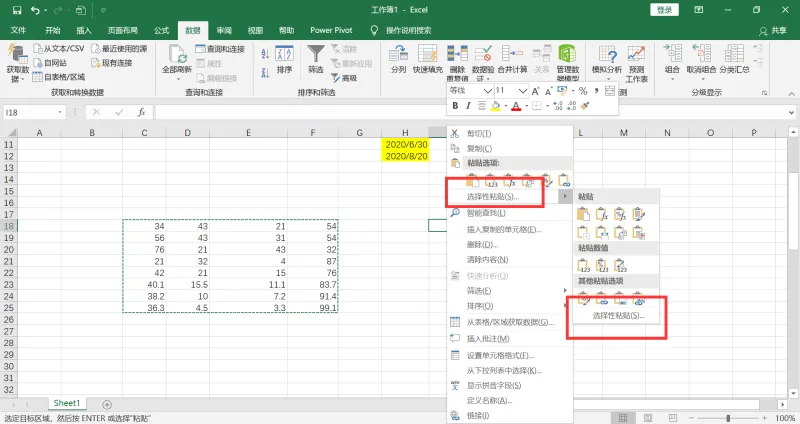
Task: Toggle the 查询和连接 pane button
Action: [220, 49]
